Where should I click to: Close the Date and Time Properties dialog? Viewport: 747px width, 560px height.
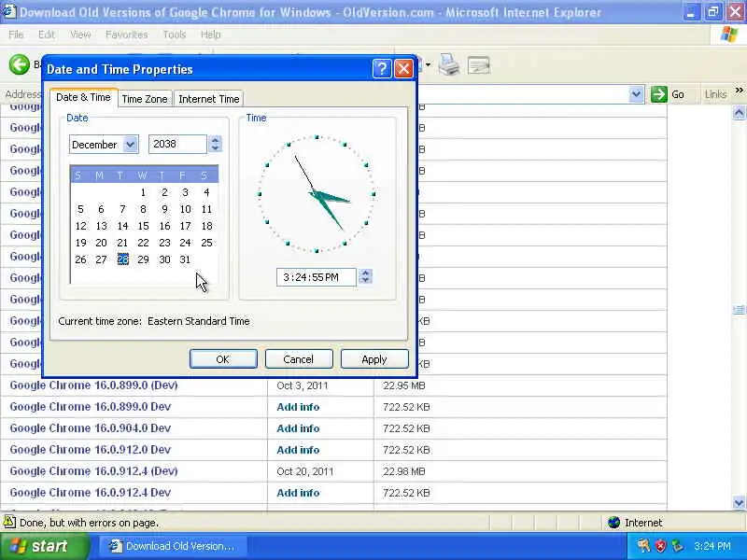pyautogui.click(x=403, y=69)
